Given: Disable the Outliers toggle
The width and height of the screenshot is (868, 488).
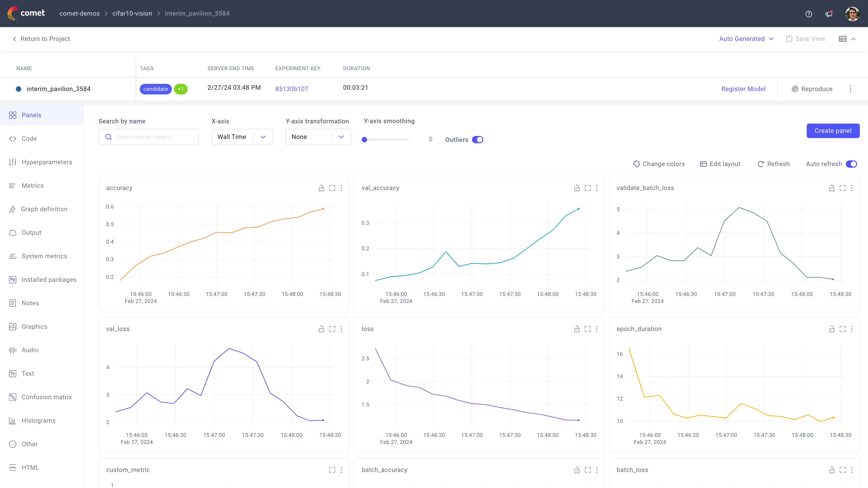Looking at the screenshot, I should pyautogui.click(x=477, y=139).
